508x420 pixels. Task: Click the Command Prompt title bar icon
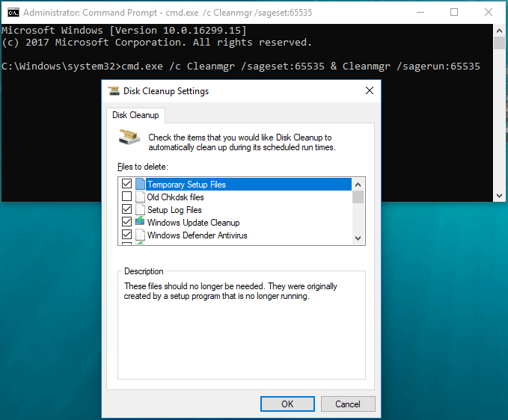13,12
